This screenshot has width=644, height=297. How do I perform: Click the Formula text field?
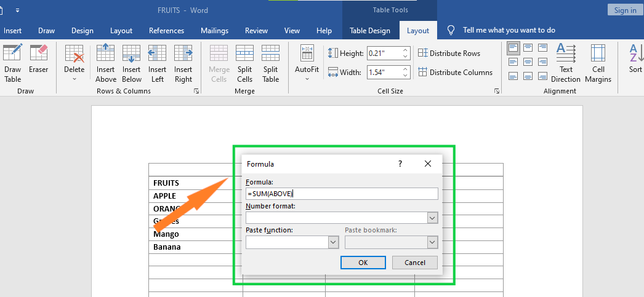pyautogui.click(x=341, y=194)
